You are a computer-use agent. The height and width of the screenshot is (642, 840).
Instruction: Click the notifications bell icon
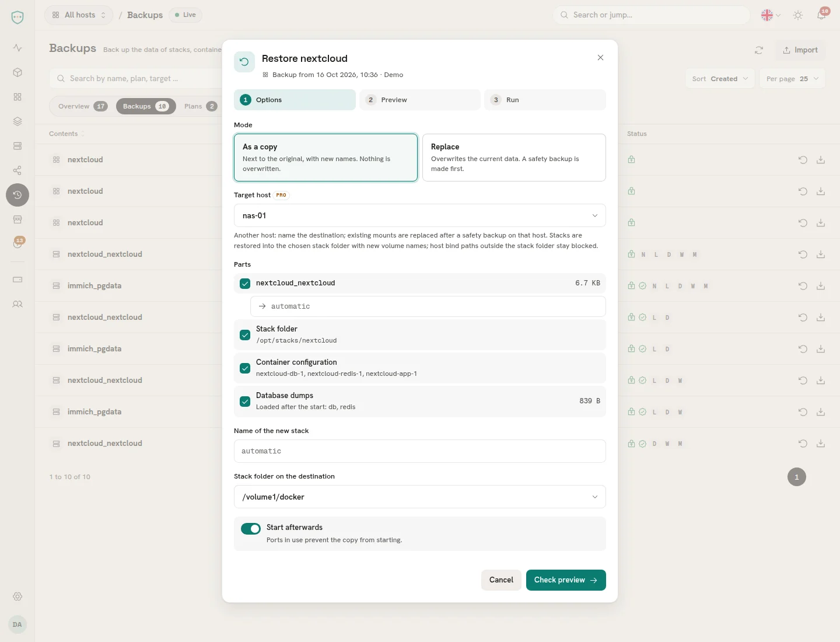tap(821, 15)
